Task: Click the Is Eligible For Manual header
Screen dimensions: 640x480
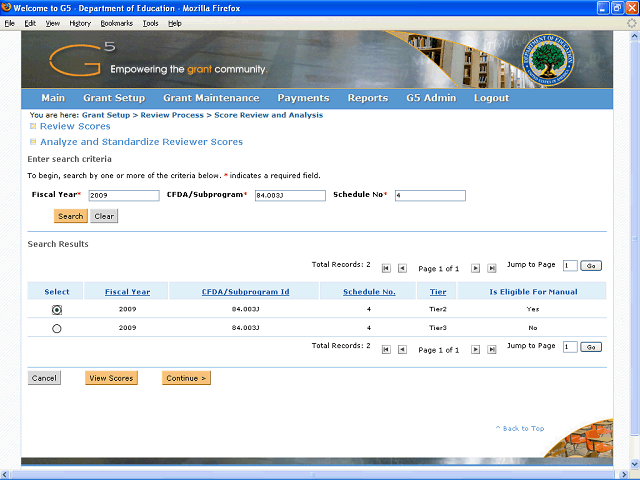Action: [533, 292]
